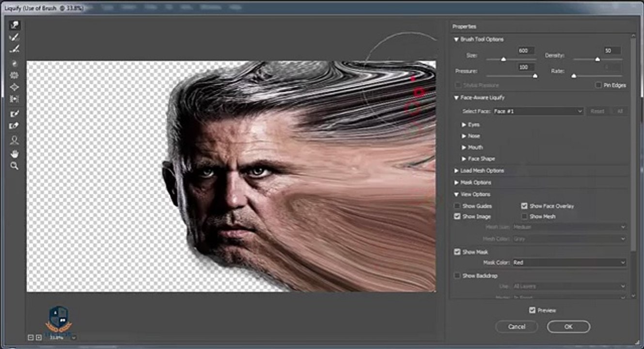The image size is (644, 349).
Task: Toggle the Preview checkbox
Action: 533,310
